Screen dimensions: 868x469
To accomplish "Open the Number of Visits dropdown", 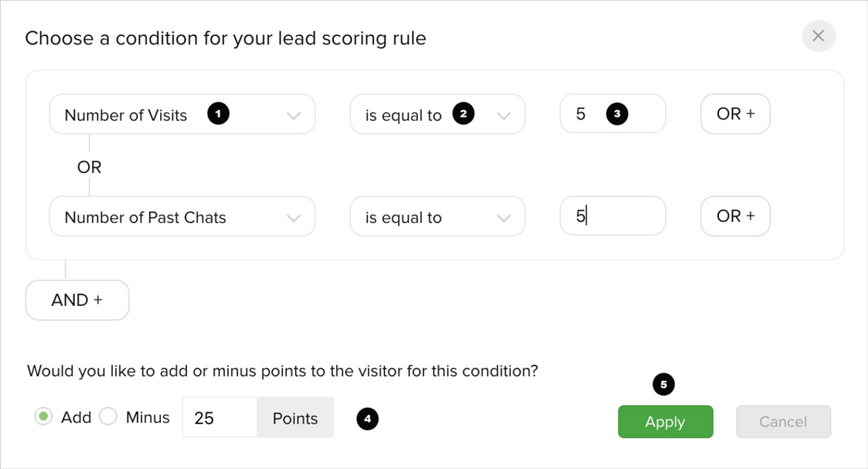I will (x=182, y=115).
